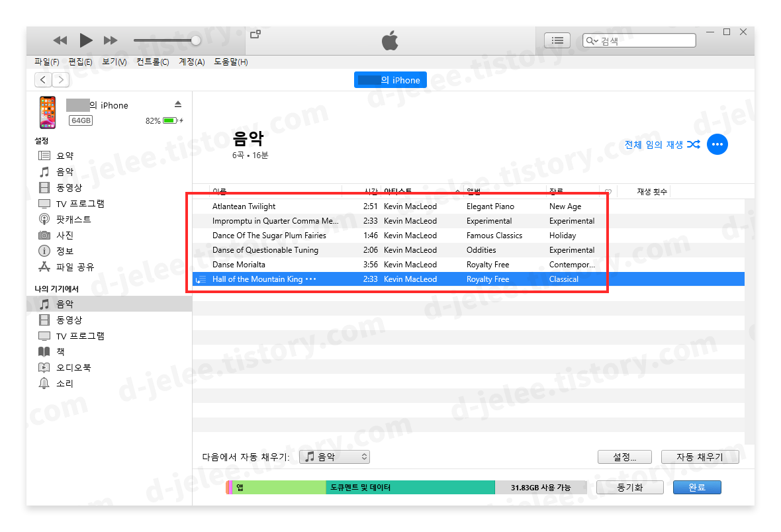Click the Holiday genre cell
The height and width of the screenshot is (532, 781).
563,235
